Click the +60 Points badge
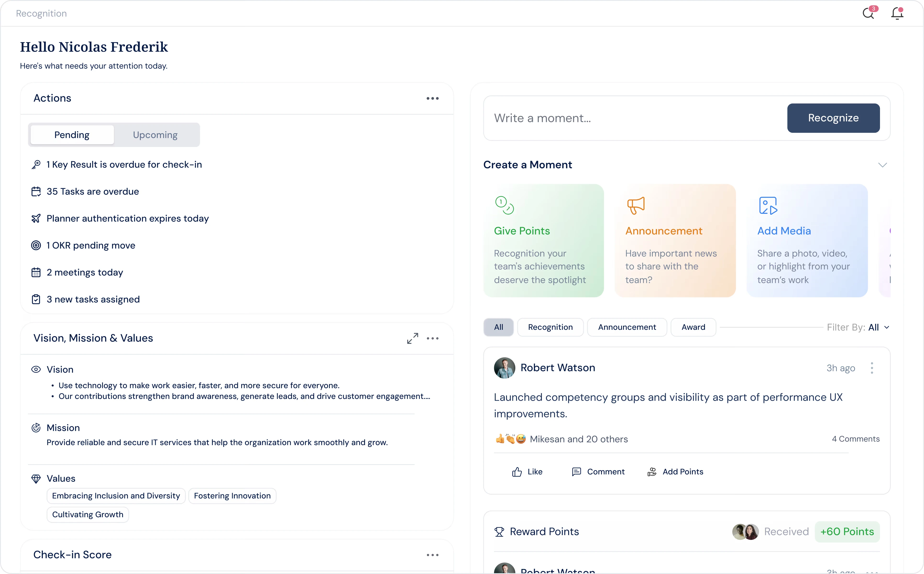The image size is (924, 574). click(847, 532)
